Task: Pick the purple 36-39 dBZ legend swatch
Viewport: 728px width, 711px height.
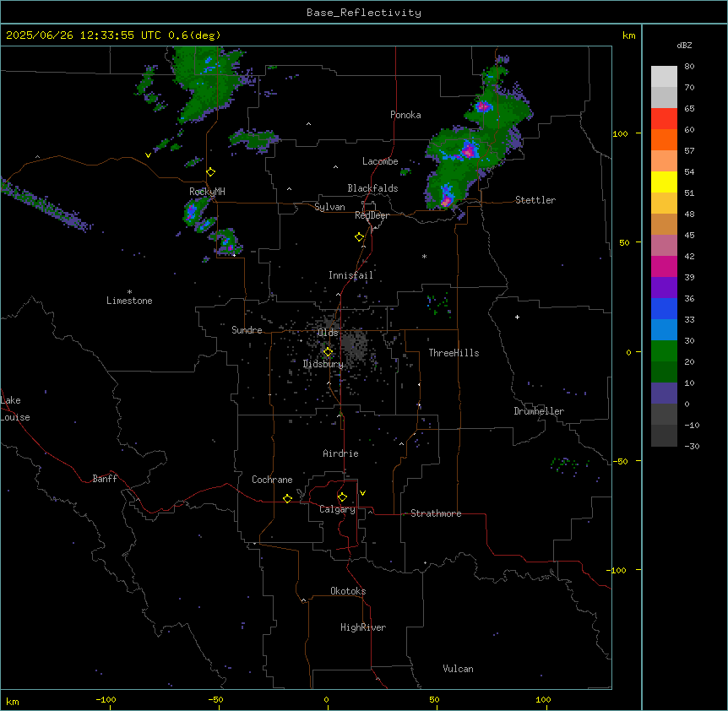Action: point(664,288)
